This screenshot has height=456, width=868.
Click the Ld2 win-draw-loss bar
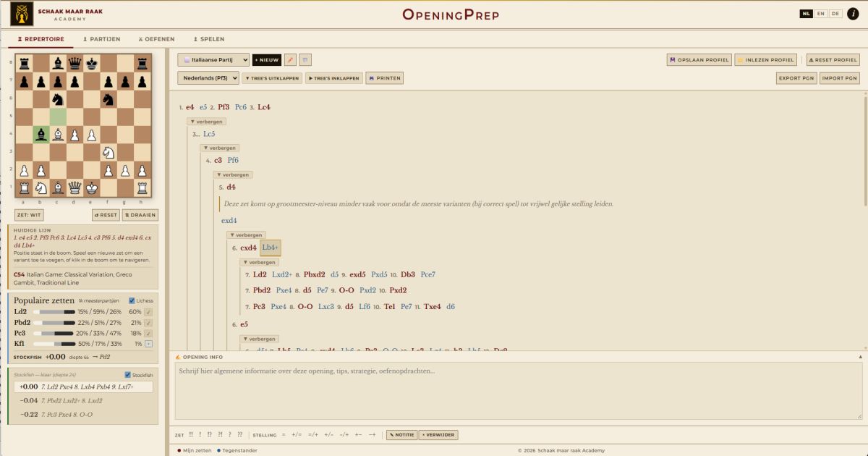[54, 312]
